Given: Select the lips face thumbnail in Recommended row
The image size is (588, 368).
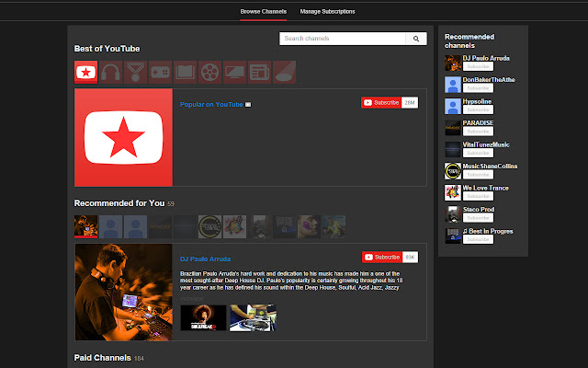Looking at the screenshot, I should coord(309,226).
